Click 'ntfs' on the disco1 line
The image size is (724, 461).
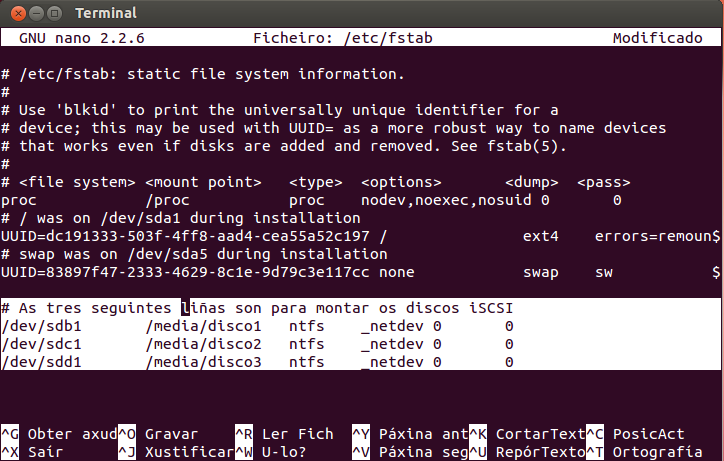pyautogui.click(x=307, y=326)
